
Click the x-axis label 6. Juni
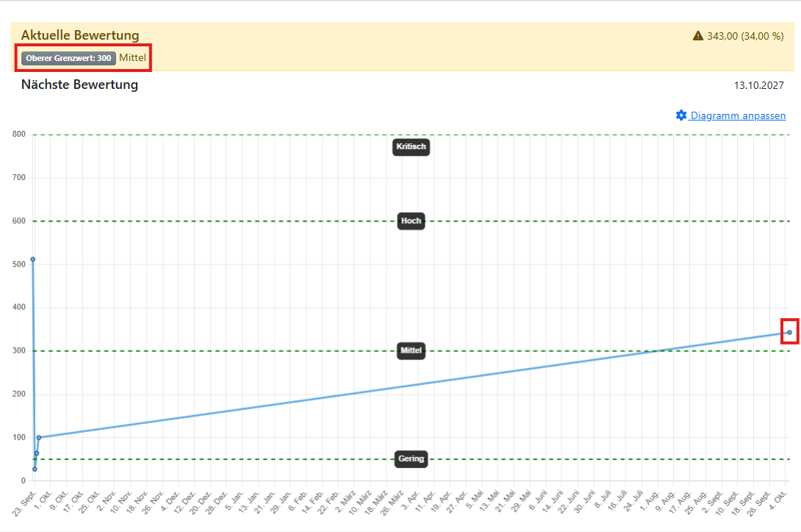pos(539,501)
